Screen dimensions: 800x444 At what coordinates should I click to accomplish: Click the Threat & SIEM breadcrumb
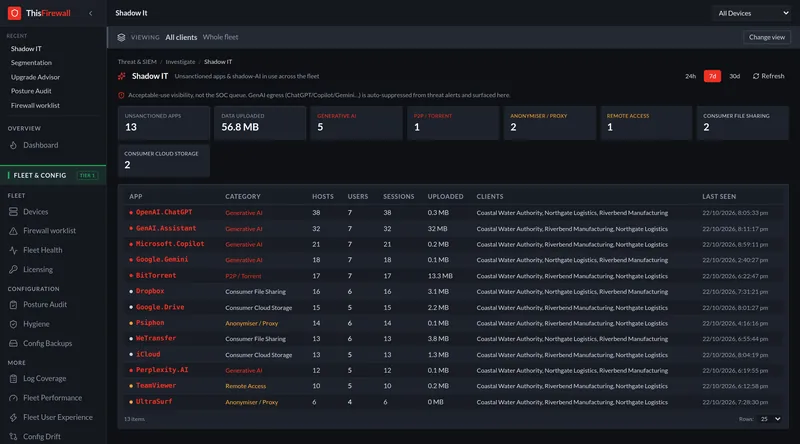(137, 62)
